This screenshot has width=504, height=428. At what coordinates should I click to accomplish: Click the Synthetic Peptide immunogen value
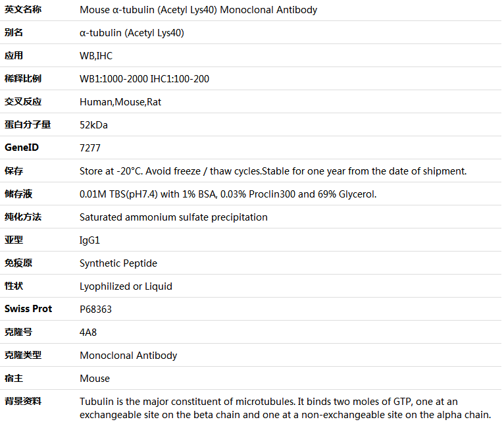pos(118,263)
